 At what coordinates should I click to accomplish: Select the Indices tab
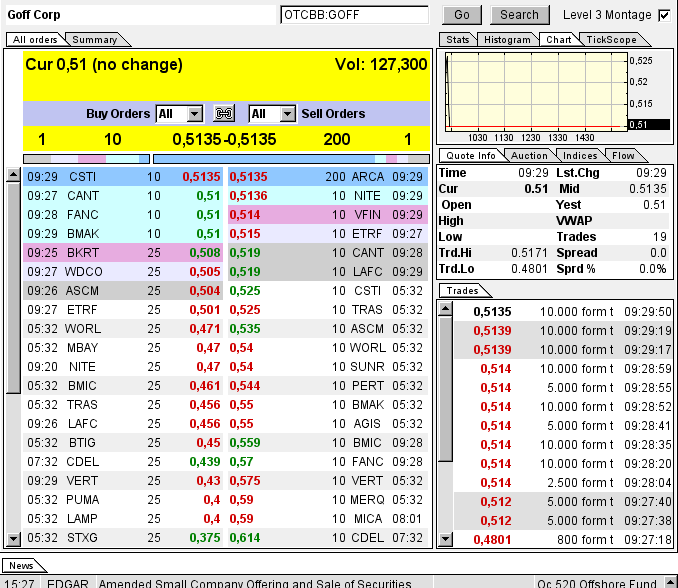coord(580,156)
